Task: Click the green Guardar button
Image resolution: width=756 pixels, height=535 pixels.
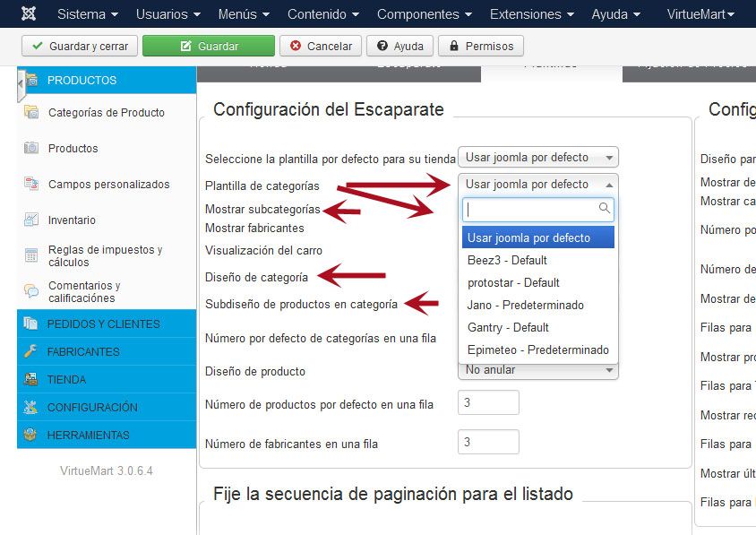Action: 209,46
